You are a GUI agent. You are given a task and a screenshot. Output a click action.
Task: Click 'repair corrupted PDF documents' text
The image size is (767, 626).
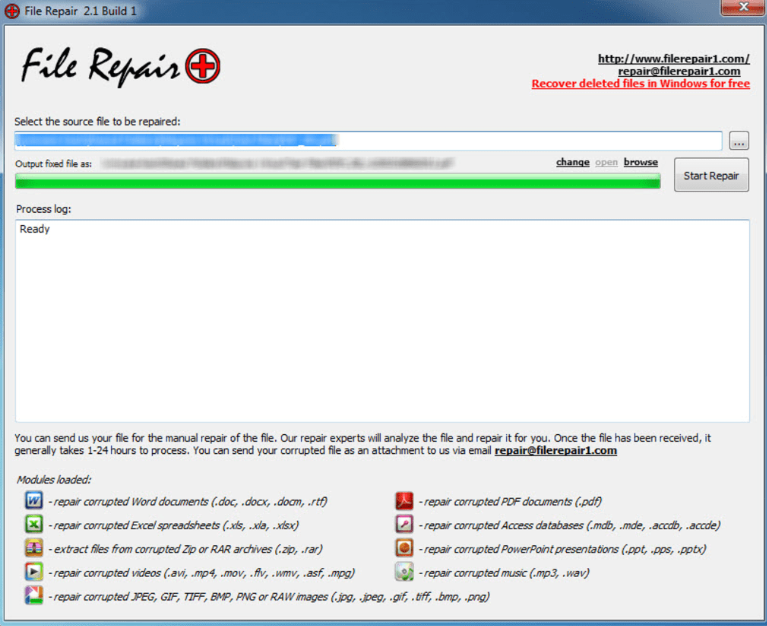[510, 501]
